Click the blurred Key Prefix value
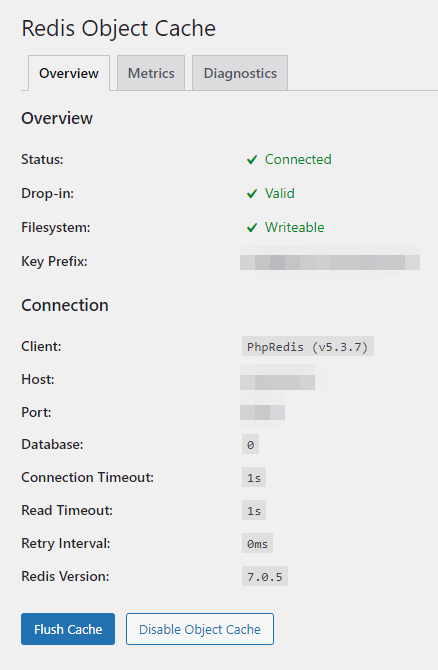Image resolution: width=438 pixels, height=670 pixels. pyautogui.click(x=330, y=262)
